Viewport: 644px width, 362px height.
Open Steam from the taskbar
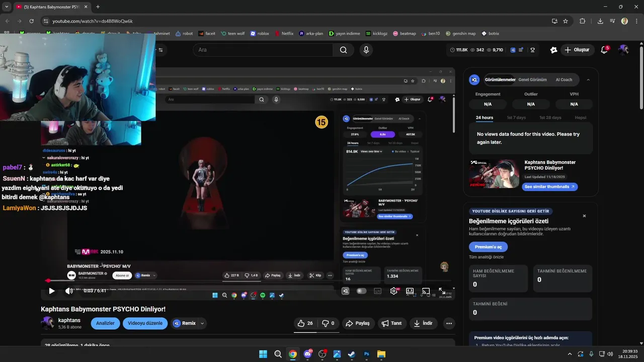click(x=351, y=354)
